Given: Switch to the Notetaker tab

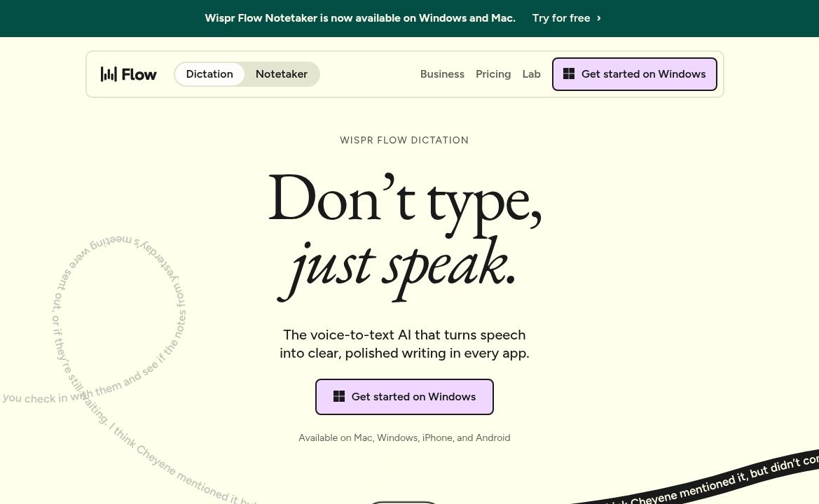Looking at the screenshot, I should click(282, 74).
